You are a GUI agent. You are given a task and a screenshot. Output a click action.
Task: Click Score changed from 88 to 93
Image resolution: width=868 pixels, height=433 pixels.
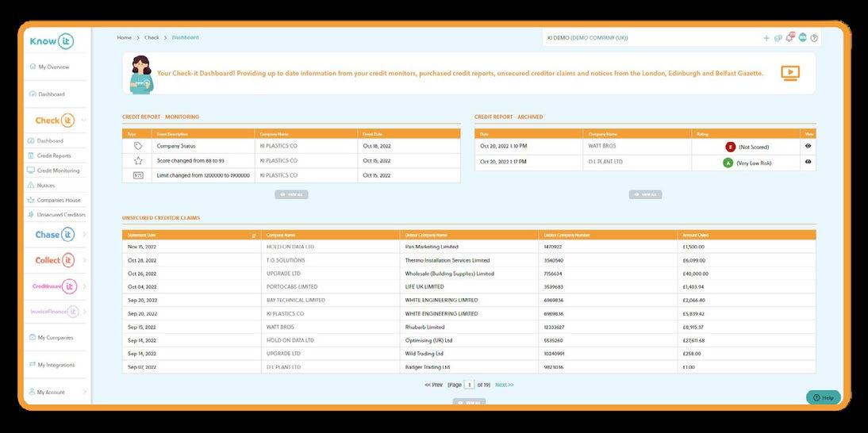pyautogui.click(x=190, y=161)
